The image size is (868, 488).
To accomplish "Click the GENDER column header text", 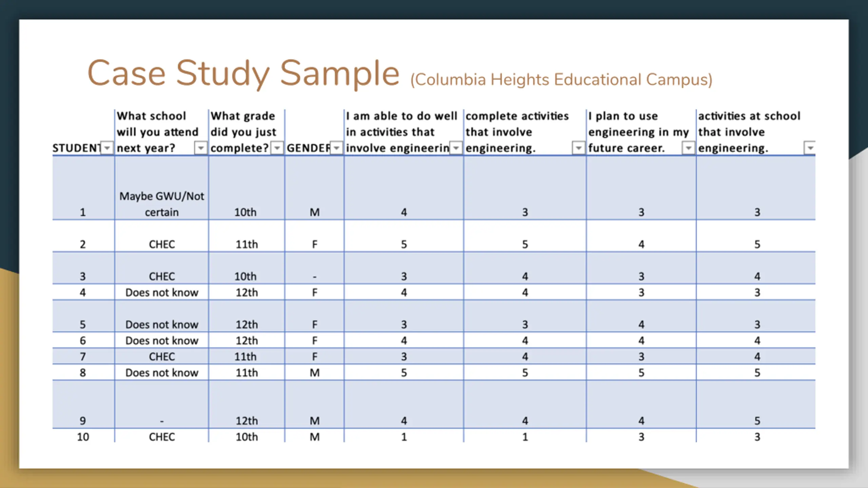I will pos(308,148).
